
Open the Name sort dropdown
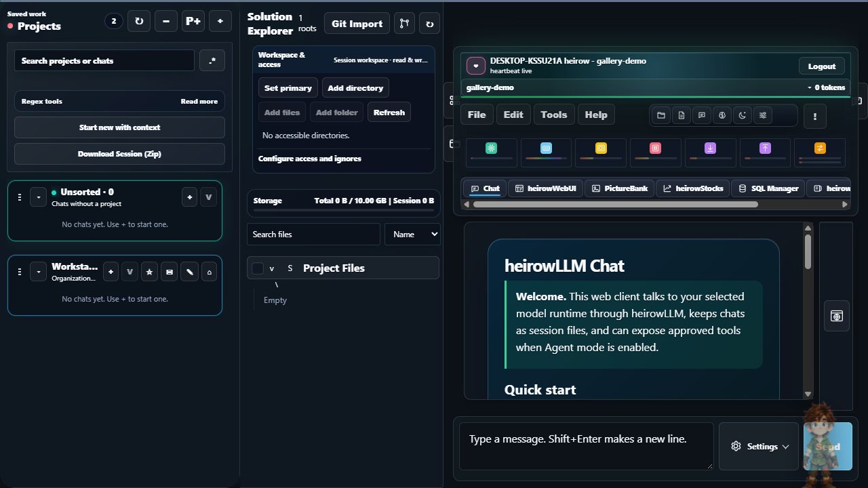tap(412, 235)
